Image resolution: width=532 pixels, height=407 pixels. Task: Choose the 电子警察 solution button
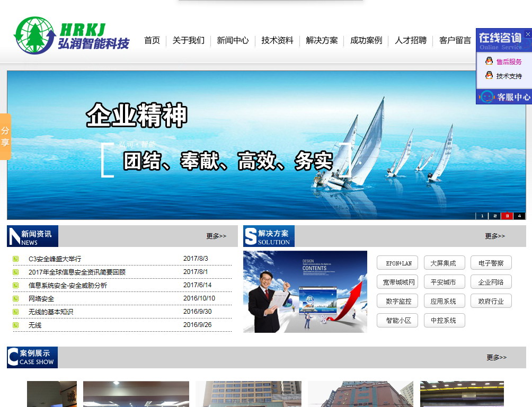(x=491, y=263)
